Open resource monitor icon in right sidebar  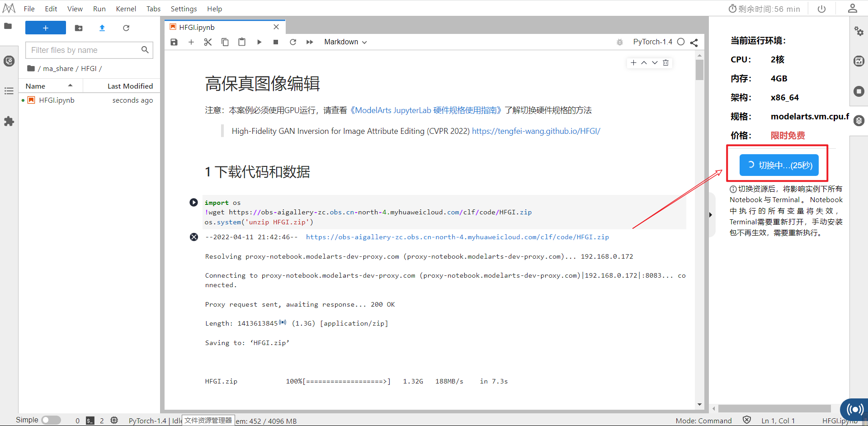click(x=859, y=61)
